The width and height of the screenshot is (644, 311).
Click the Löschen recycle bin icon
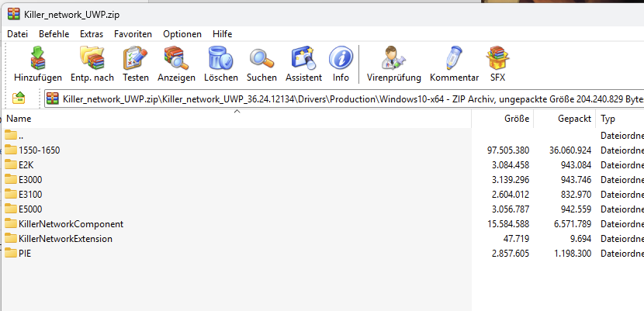[220, 58]
